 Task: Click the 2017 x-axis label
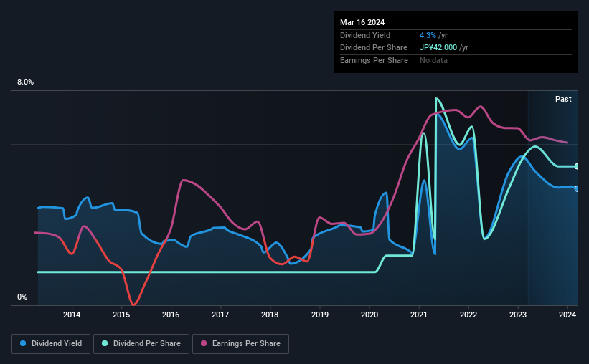(220, 315)
